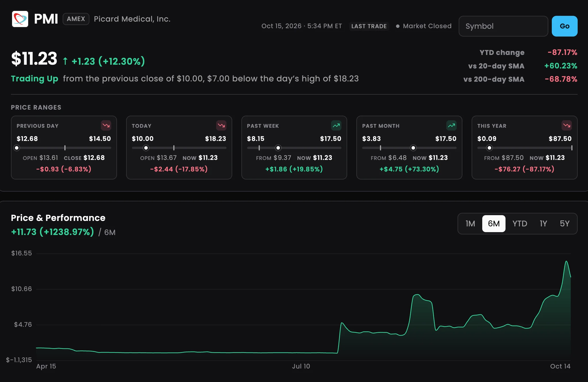Click the downtrend icon in Previous Day card
Screen dimensions: 588x382
coord(106,125)
